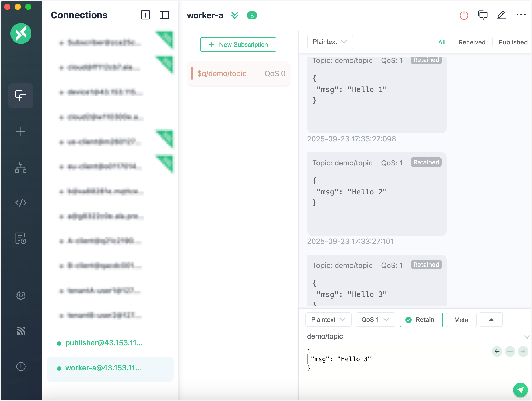The width and height of the screenshot is (532, 401).
Task: Toggle the connections list layout icon
Action: coord(164,15)
